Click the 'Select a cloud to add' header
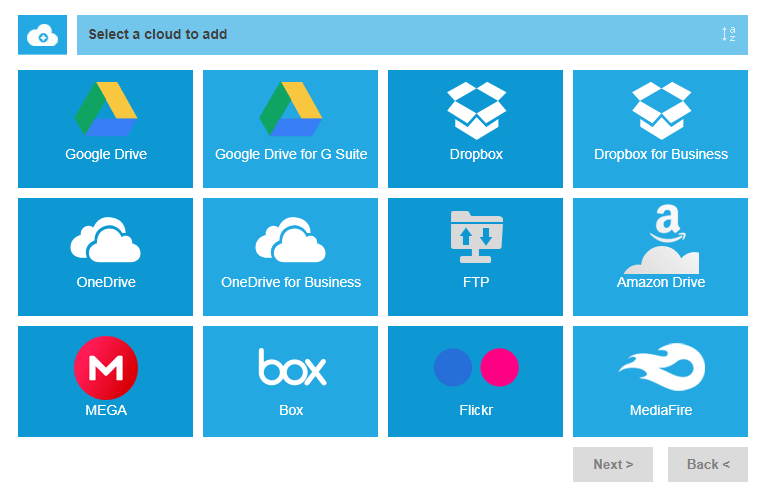Viewport: 765px width, 495px height. pos(412,35)
